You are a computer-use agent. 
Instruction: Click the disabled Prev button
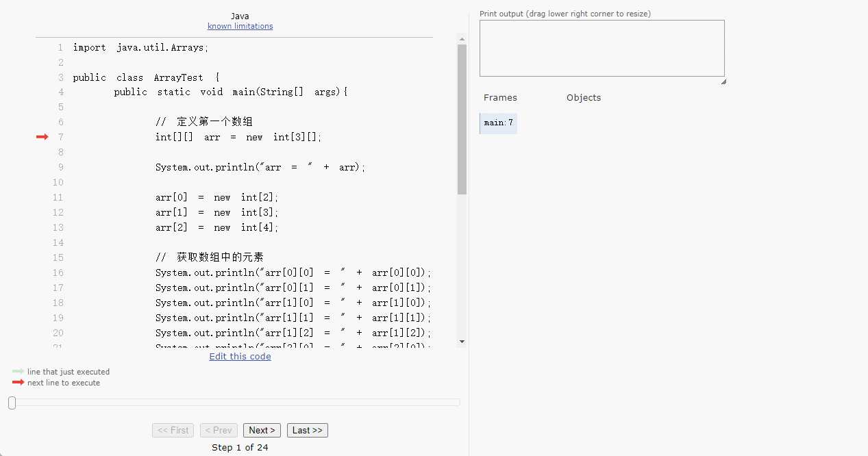[x=219, y=430]
